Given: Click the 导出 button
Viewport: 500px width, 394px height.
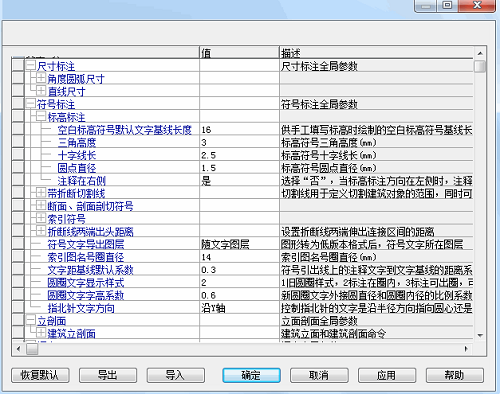Looking at the screenshot, I should [x=108, y=375].
